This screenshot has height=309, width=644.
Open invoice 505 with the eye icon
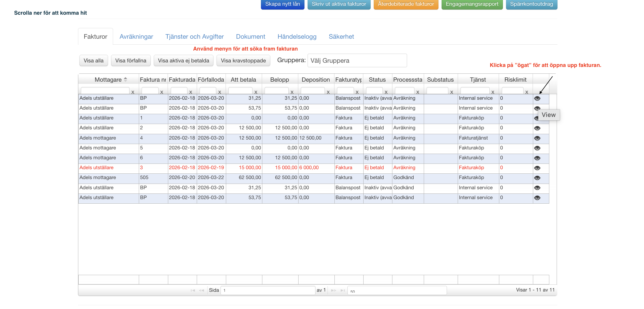point(537,178)
